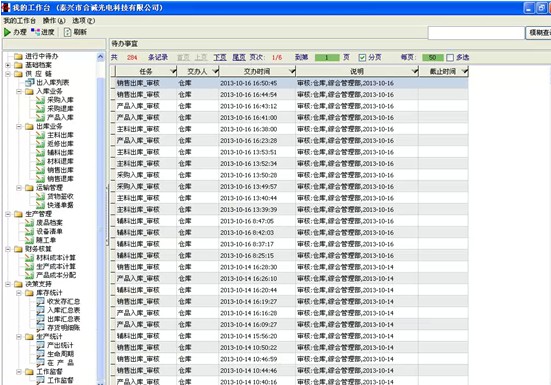Open the 选项 menu
The image size is (551, 385).
[83, 21]
